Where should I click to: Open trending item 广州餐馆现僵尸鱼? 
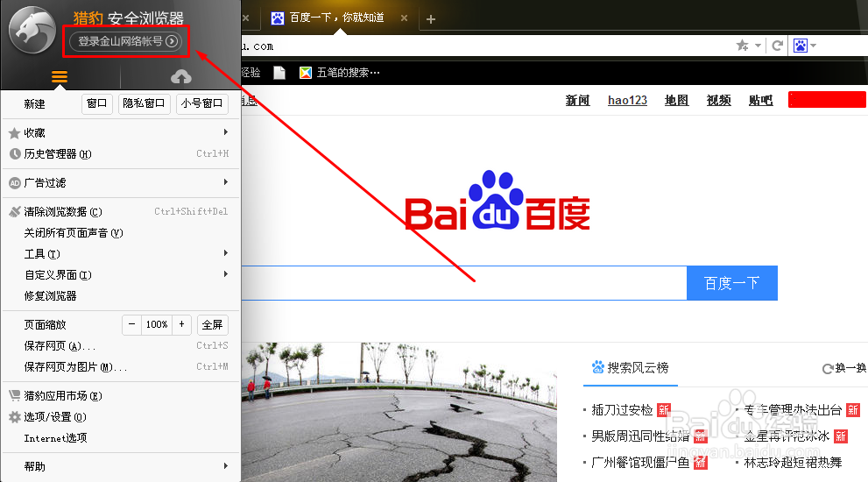tap(640, 462)
